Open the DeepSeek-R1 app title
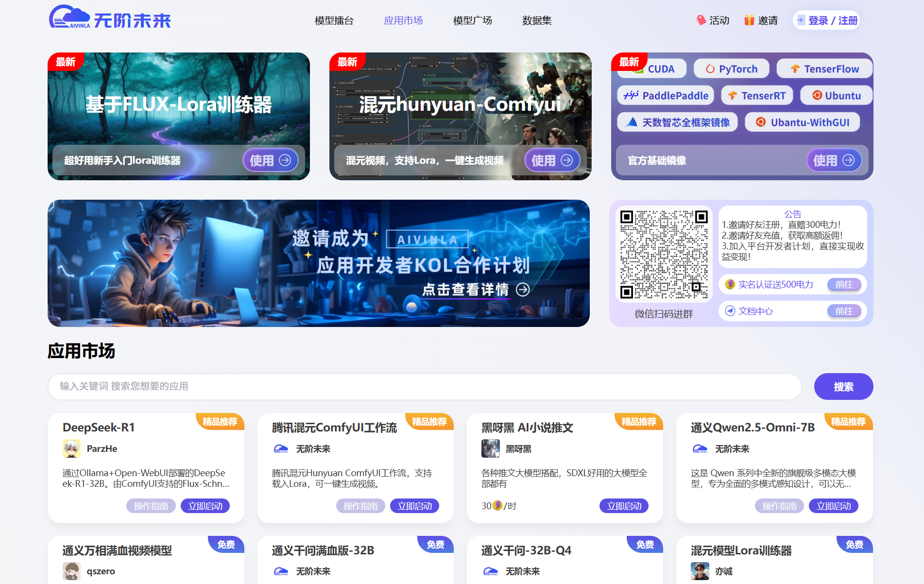Screen dimensions: 924x584 [x=99, y=427]
